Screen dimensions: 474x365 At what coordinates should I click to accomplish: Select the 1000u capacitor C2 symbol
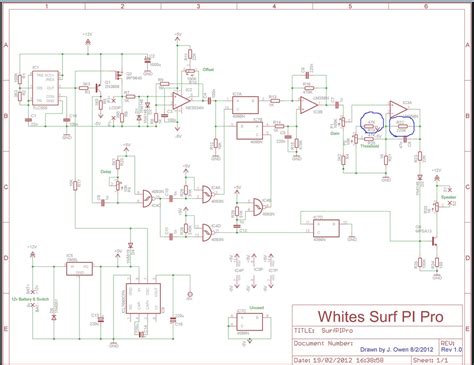tap(147, 61)
